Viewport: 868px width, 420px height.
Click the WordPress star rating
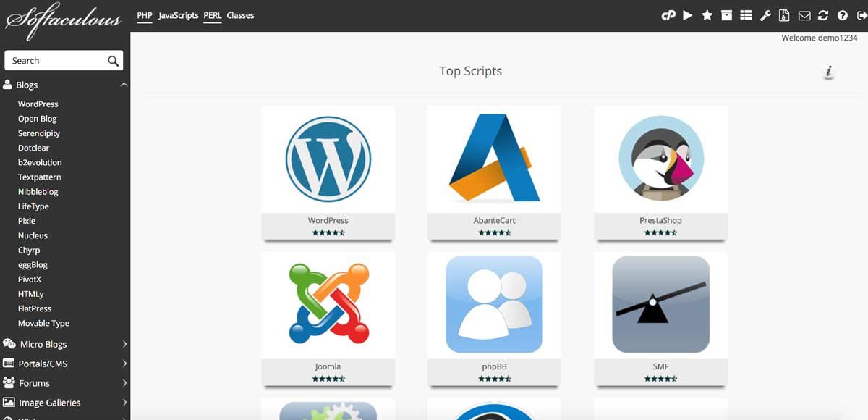328,233
